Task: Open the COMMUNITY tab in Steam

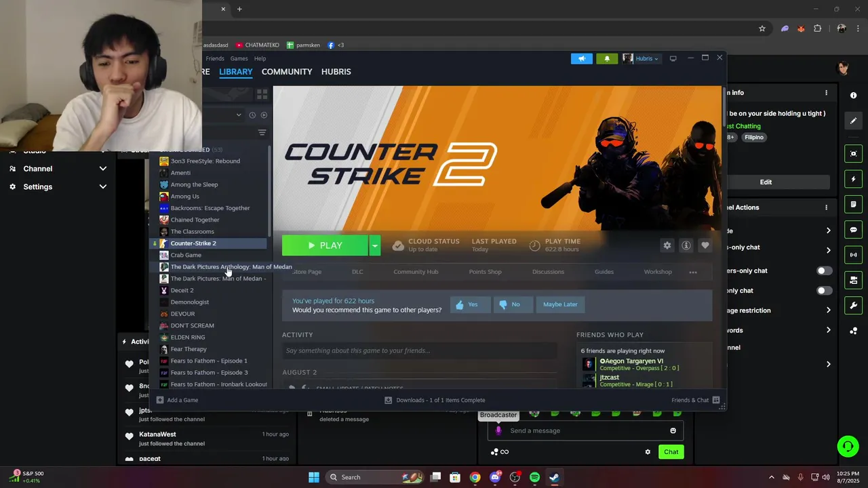Action: coord(287,72)
